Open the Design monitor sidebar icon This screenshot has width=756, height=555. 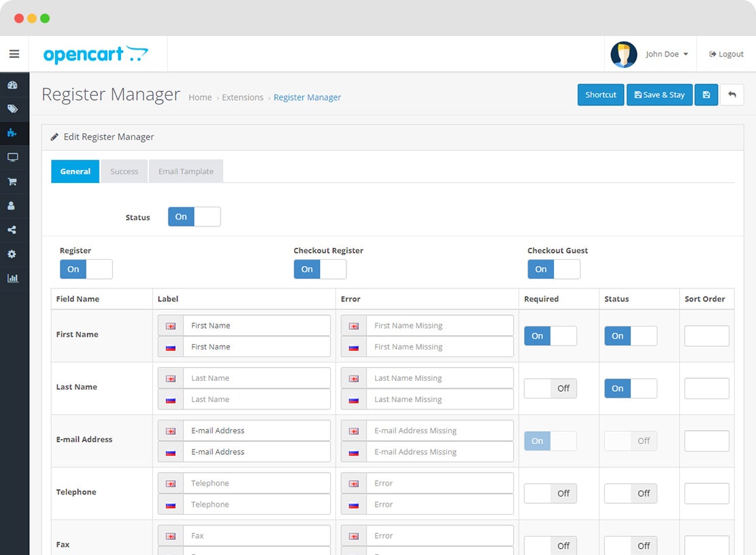12,157
